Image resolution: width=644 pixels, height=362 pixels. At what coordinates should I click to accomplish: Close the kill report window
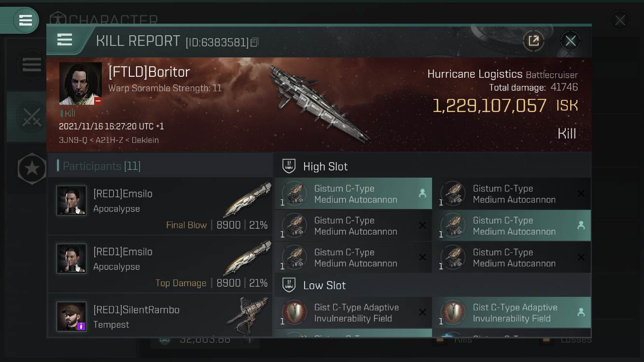click(570, 41)
